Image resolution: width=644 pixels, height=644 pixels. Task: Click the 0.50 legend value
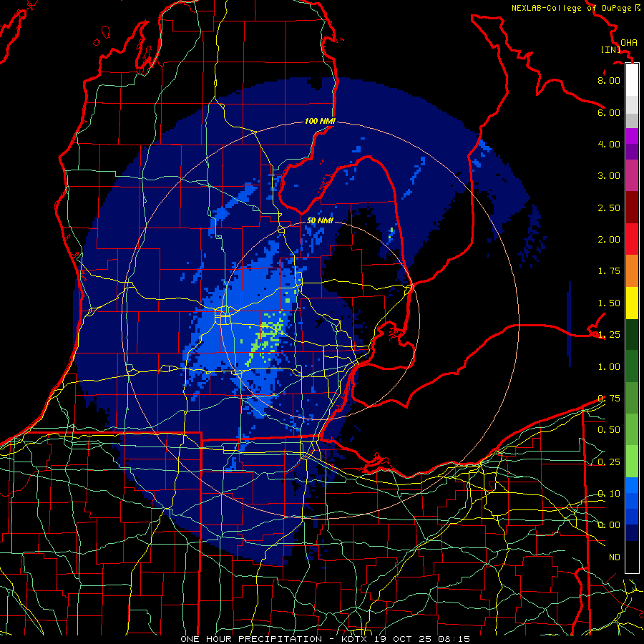point(609,430)
